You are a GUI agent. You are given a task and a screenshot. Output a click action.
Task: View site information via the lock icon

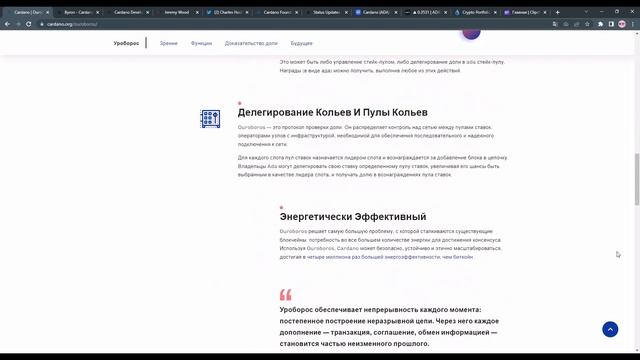(x=42, y=24)
